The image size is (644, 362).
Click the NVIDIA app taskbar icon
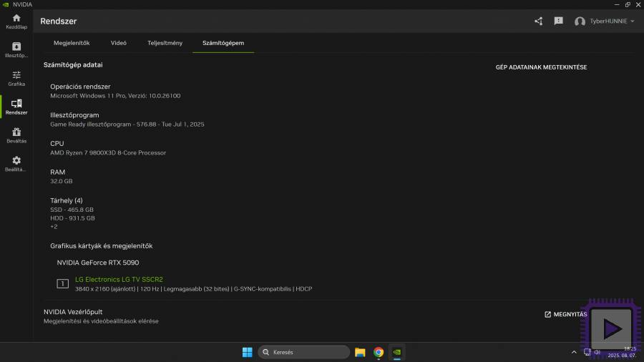[396, 352]
